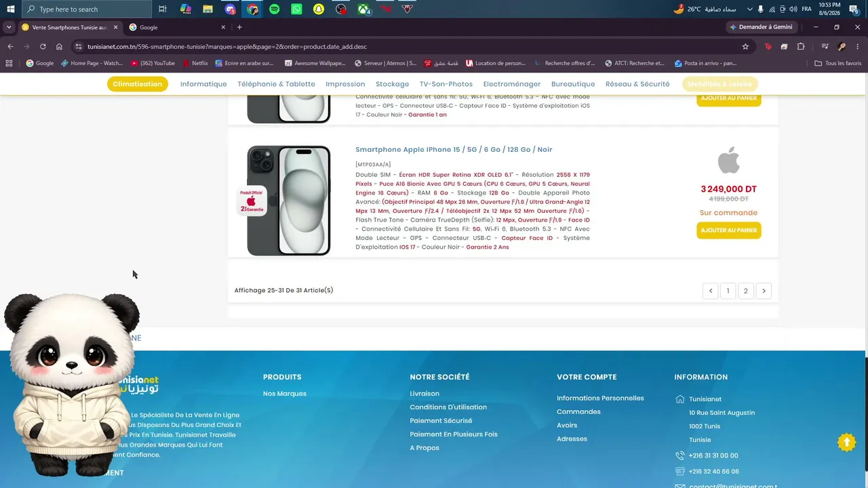The width and height of the screenshot is (868, 488).
Task: Open the Climatisation menu
Action: (138, 84)
